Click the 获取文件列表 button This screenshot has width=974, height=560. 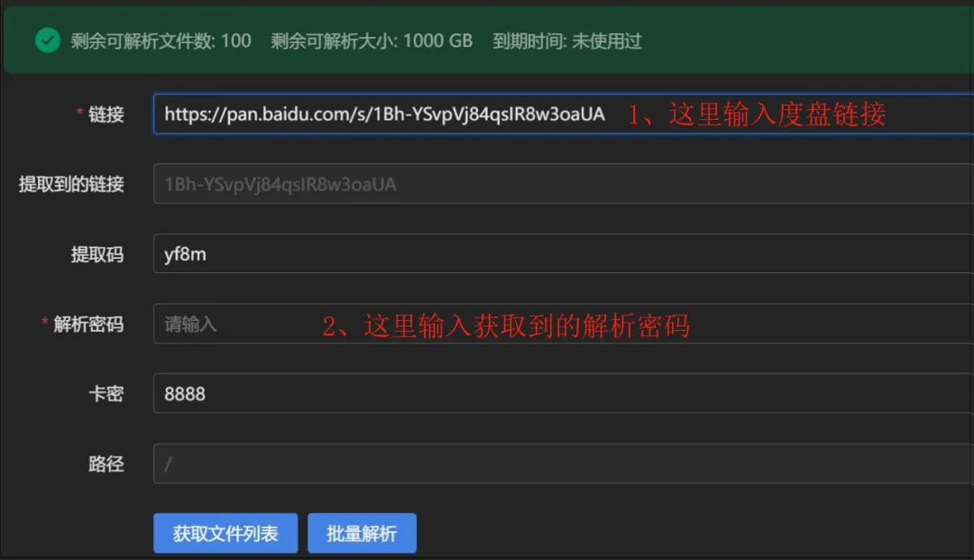225,533
